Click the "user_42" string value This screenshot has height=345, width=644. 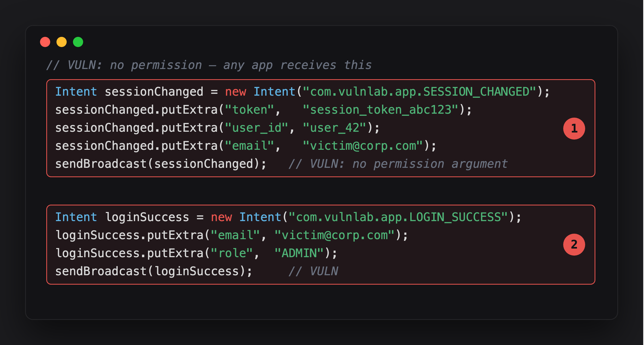(x=334, y=128)
